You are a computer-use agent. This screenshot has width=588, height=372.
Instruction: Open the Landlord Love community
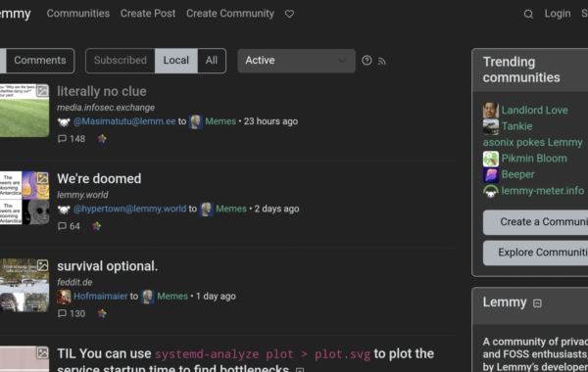[534, 111]
